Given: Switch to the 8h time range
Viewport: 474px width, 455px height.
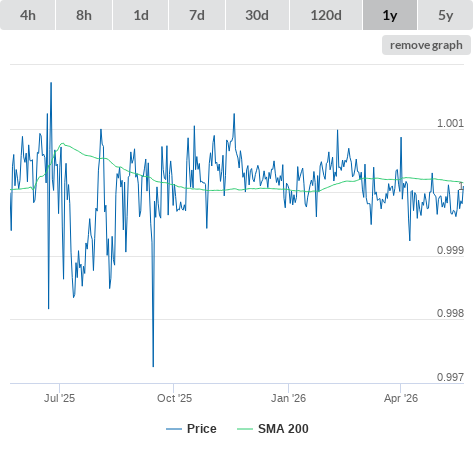Looking at the screenshot, I should pos(84,15).
